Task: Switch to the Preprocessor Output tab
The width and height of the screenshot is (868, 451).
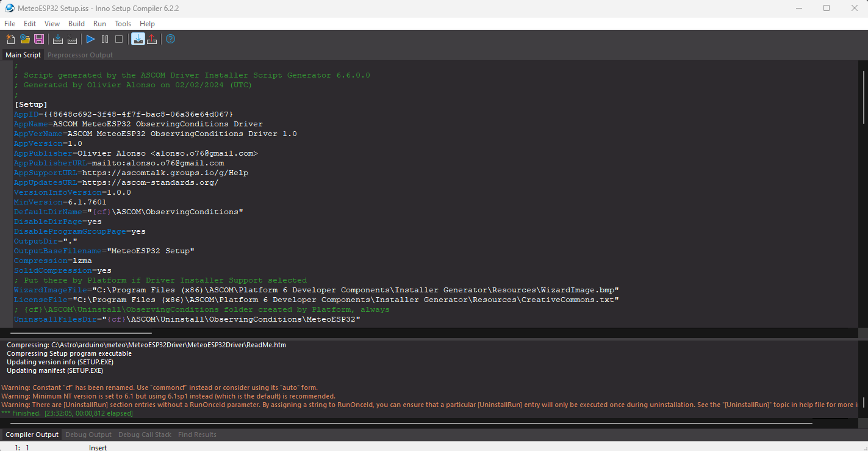Action: point(80,55)
